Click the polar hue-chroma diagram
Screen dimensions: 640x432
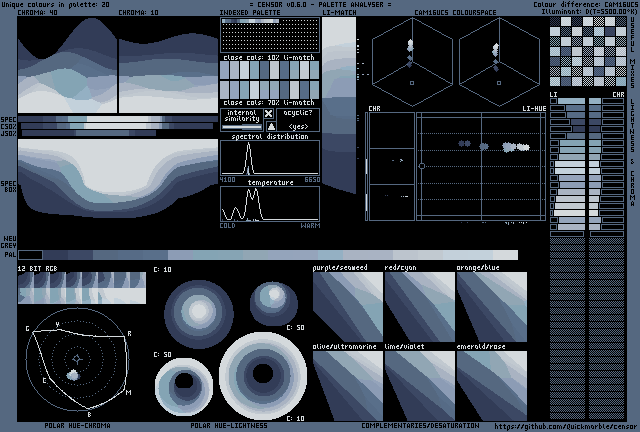(78, 358)
